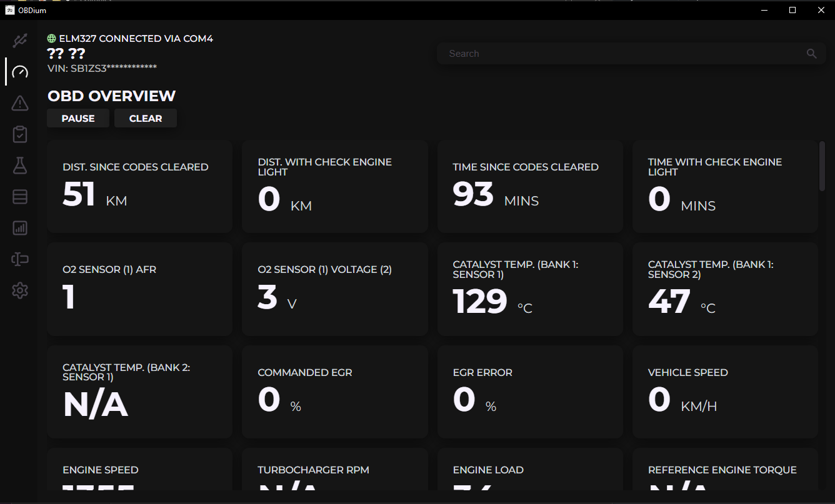Click 'ELM327 CONNECTED VIA COM4' status text

pyautogui.click(x=136, y=39)
